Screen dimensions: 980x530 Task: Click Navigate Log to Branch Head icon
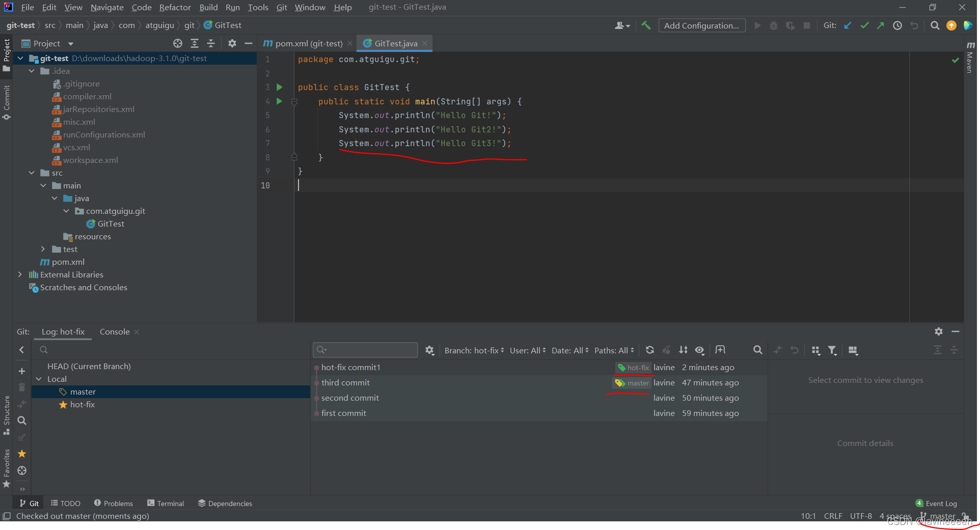point(22,470)
